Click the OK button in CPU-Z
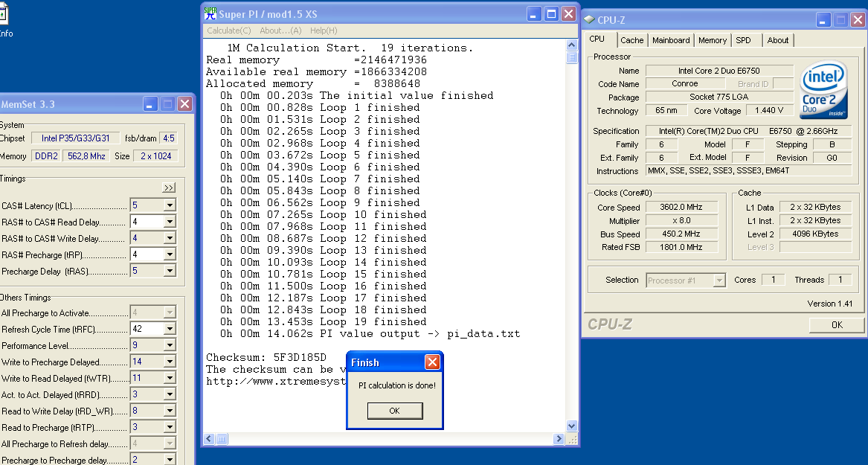 [x=837, y=325]
